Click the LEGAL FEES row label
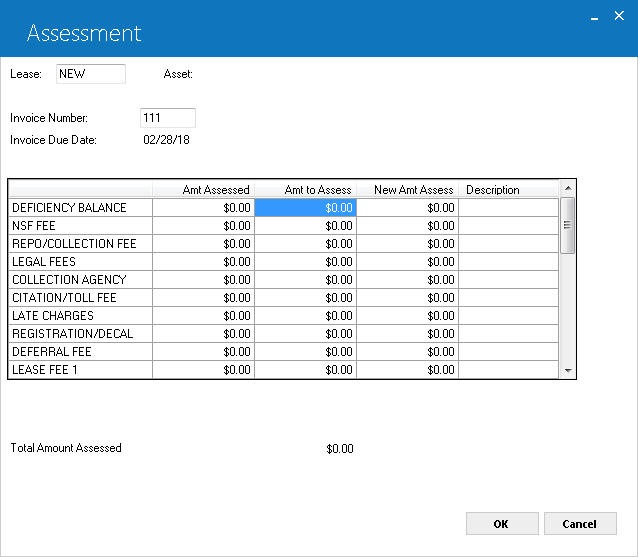 81,262
